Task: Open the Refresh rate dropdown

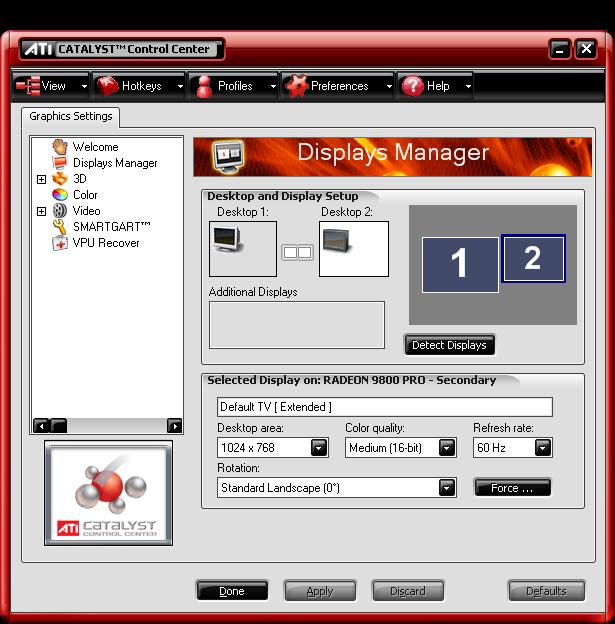Action: coord(543,448)
